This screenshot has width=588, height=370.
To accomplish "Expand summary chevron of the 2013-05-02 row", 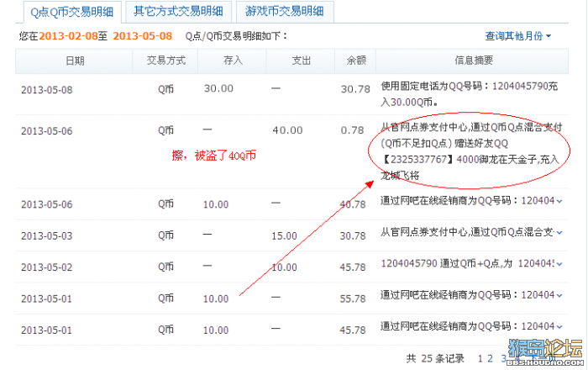I will [559, 264].
